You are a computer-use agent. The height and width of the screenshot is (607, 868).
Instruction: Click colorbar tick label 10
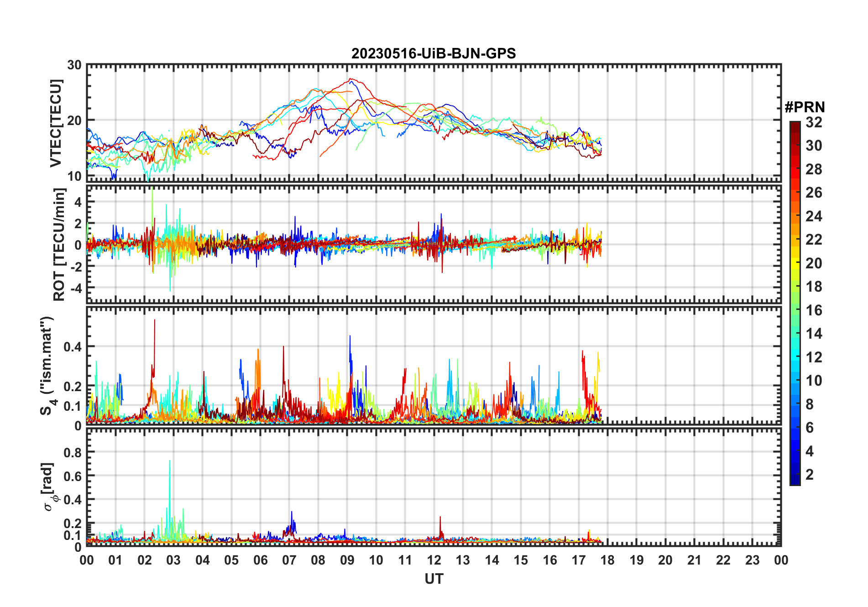pos(814,381)
